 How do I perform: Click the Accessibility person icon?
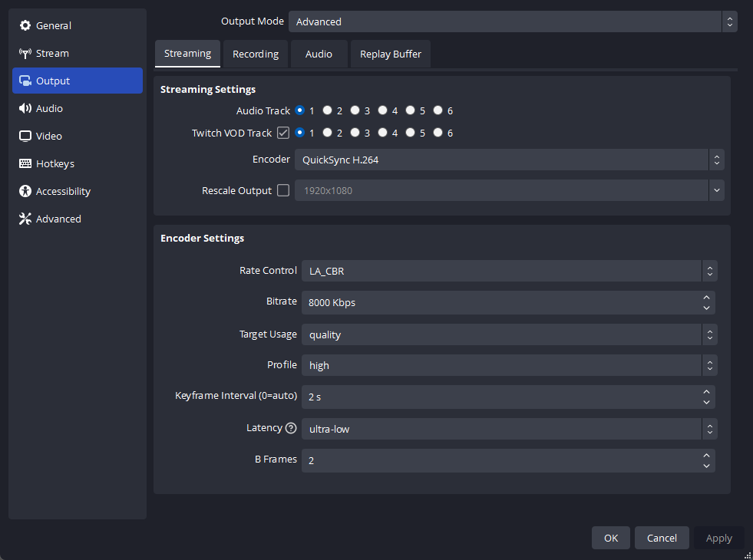[25, 191]
